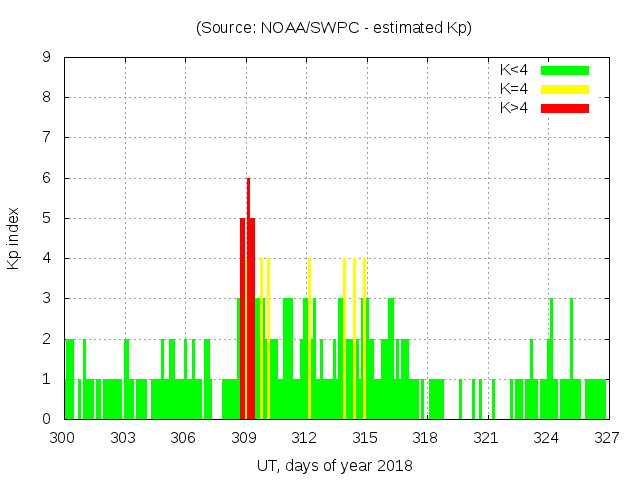This screenshot has height=480, width=640.
Task: Click the x-axis tick label 318
Action: pyautogui.click(x=425, y=438)
